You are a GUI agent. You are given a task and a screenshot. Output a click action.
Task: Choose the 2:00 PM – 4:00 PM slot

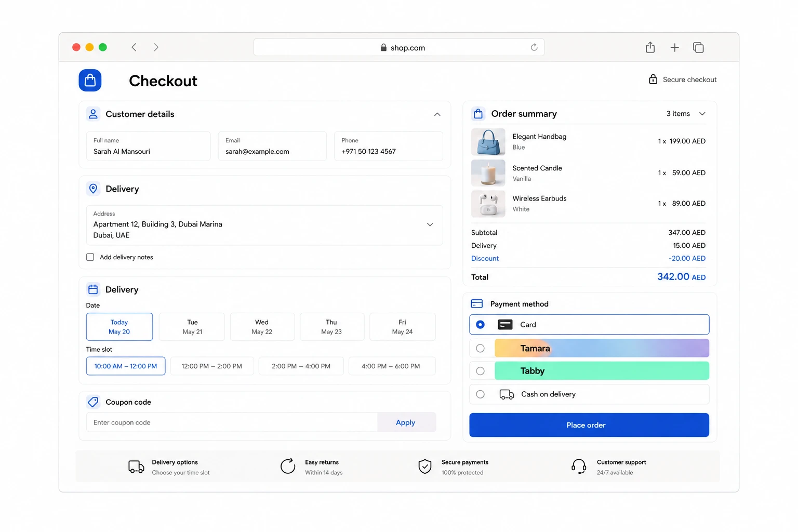pos(301,366)
